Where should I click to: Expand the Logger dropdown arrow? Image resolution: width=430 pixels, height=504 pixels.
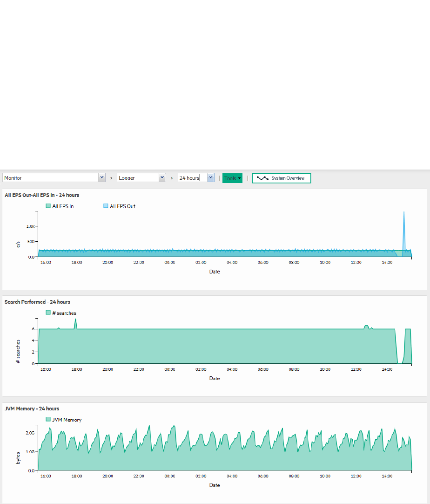(162, 178)
